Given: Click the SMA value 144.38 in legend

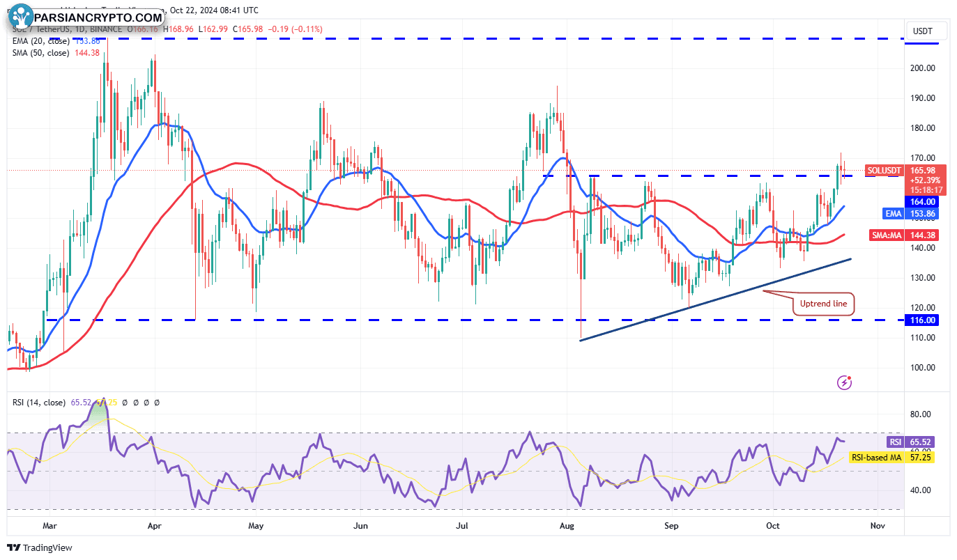Looking at the screenshot, I should point(86,53).
